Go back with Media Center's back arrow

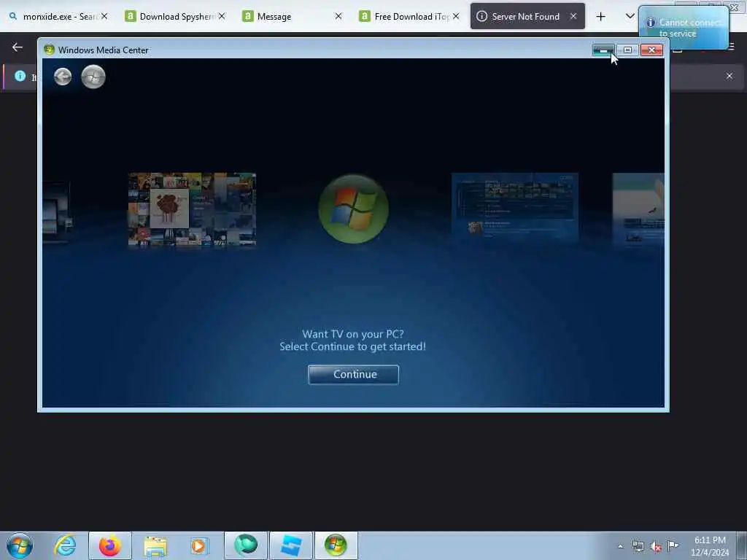pyautogui.click(x=63, y=76)
